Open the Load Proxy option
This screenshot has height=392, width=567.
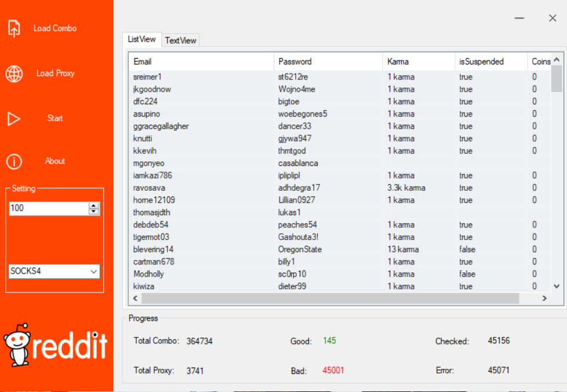(x=55, y=74)
